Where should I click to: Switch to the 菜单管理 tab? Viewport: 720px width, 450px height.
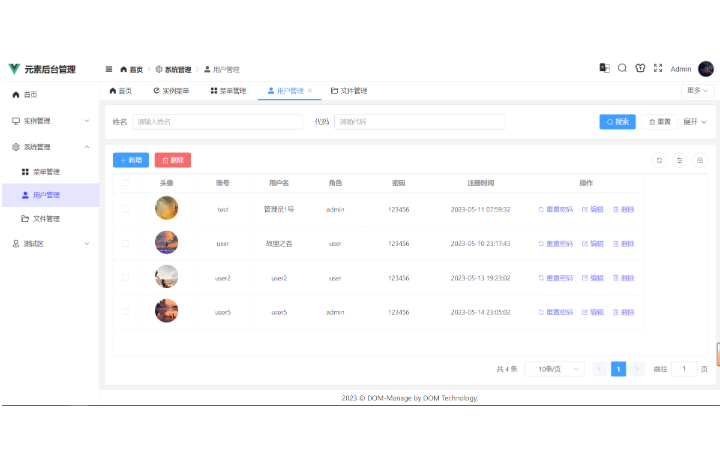(228, 91)
